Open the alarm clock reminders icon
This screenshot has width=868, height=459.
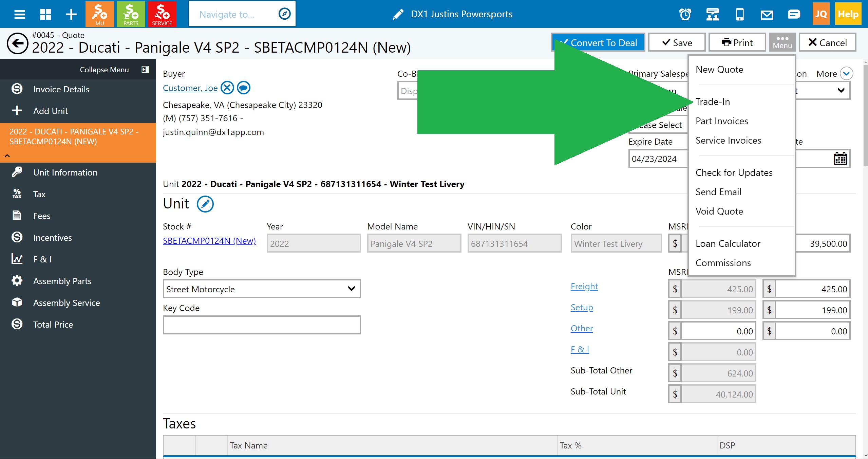tap(685, 14)
